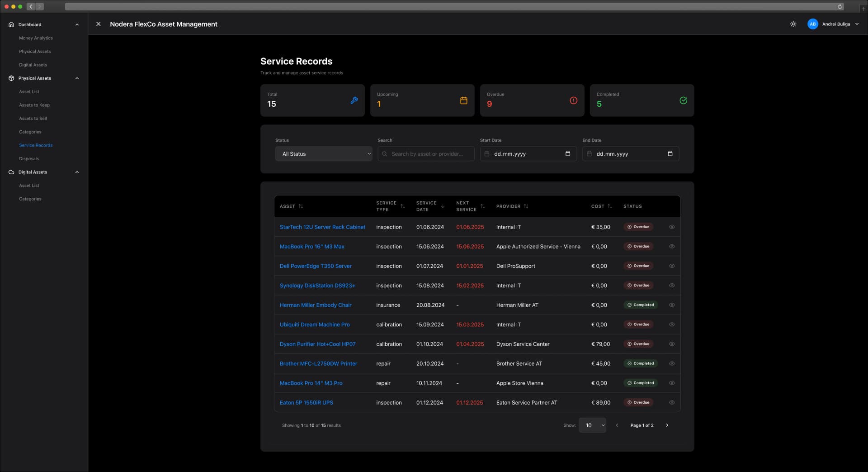View MacBook Pro 16" M3 Max record
The height and width of the screenshot is (472, 868).
tap(672, 247)
